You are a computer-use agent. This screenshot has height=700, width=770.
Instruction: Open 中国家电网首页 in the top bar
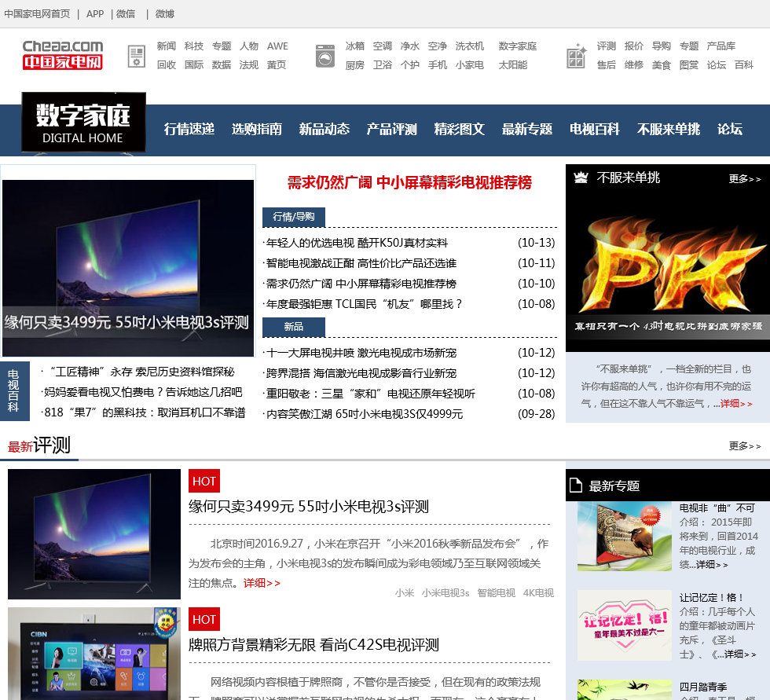pos(38,13)
